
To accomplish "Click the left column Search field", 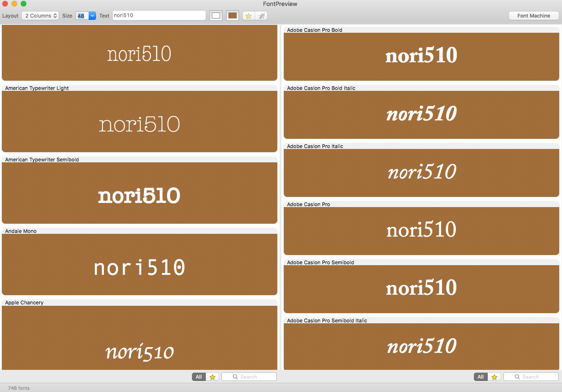I will click(x=249, y=377).
